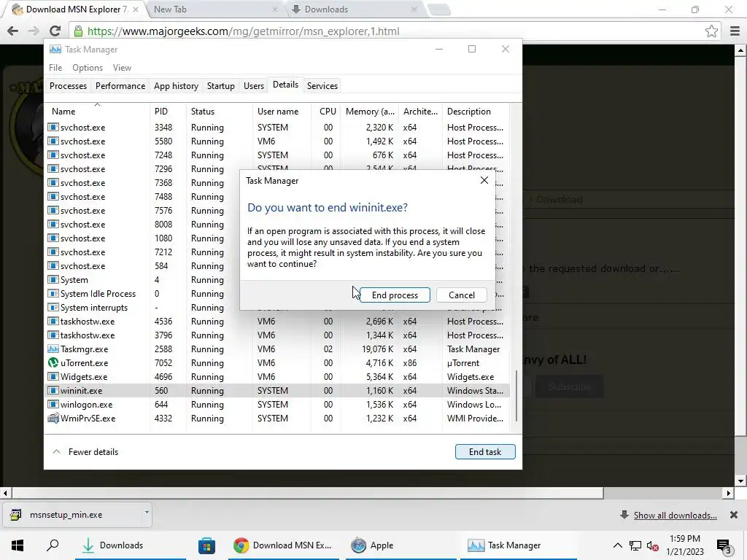This screenshot has height=560, width=747.
Task: Open the Microsoft Store taskbar icon
Action: 206,545
